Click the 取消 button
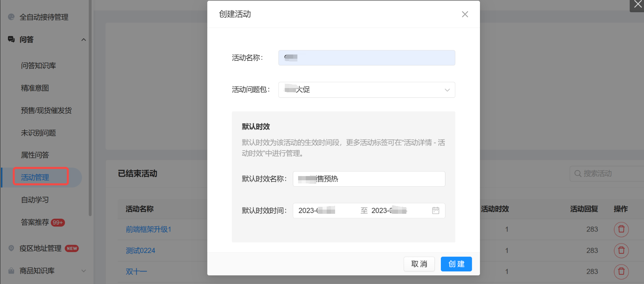Screen dimensions: 644x284 419,264
